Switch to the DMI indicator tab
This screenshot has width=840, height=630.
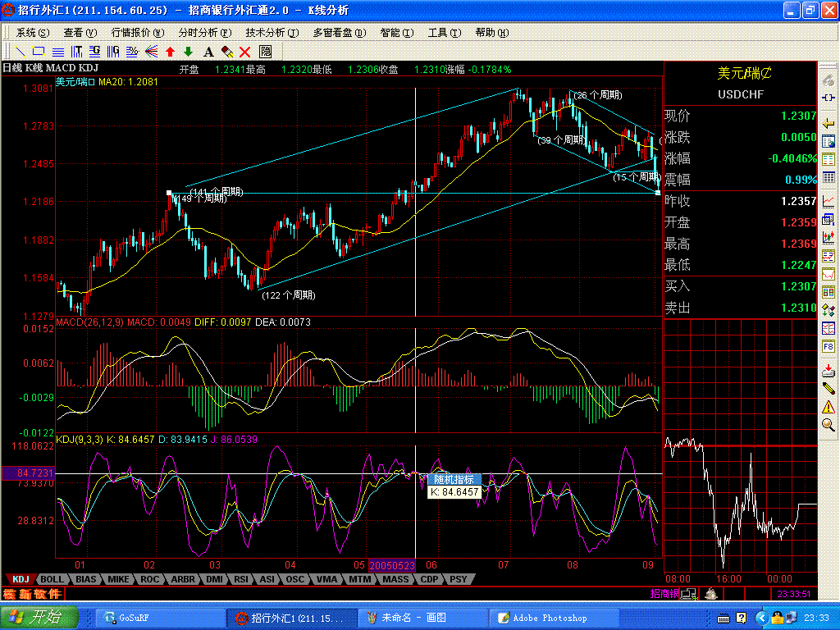point(214,579)
